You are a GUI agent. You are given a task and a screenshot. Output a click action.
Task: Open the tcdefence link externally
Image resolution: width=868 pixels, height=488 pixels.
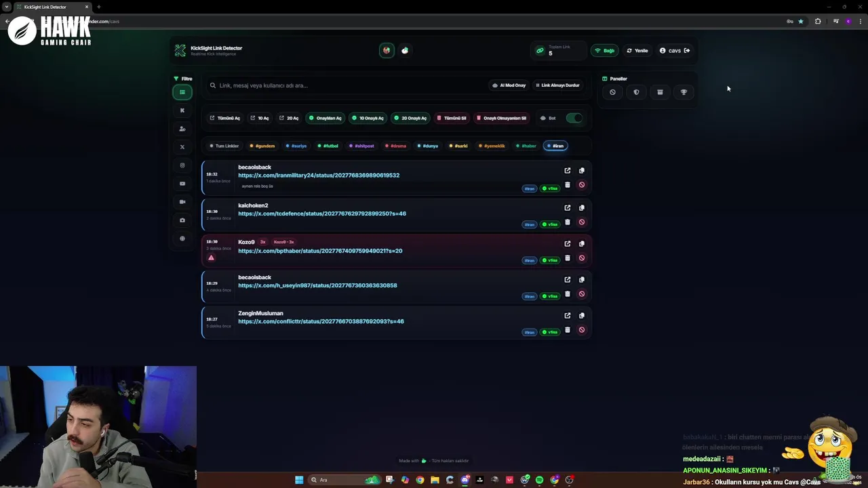pyautogui.click(x=568, y=208)
